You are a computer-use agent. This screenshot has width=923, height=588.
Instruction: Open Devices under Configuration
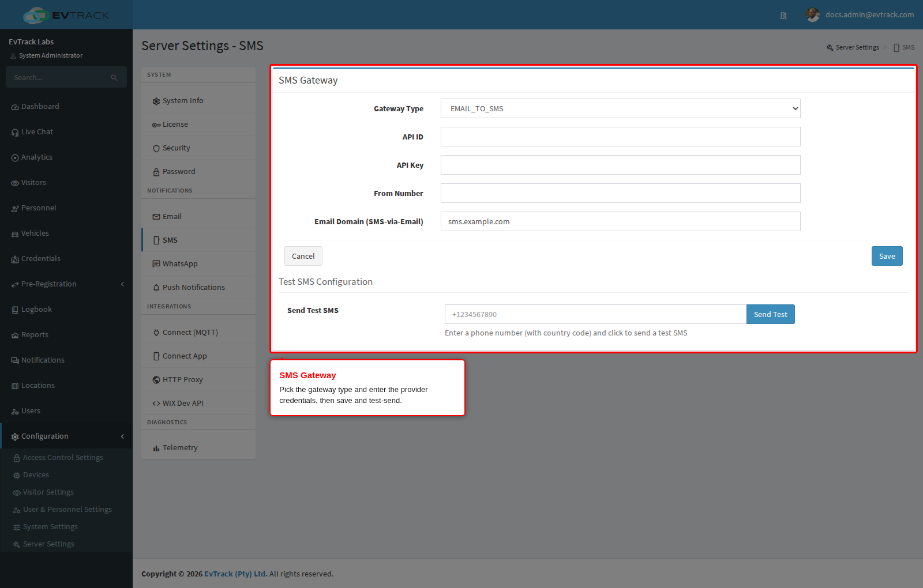[x=66, y=475]
